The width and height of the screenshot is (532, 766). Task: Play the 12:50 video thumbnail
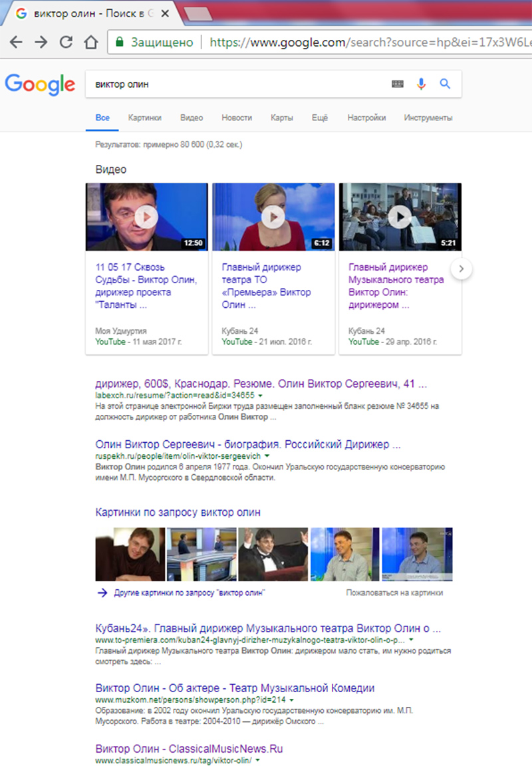click(146, 217)
